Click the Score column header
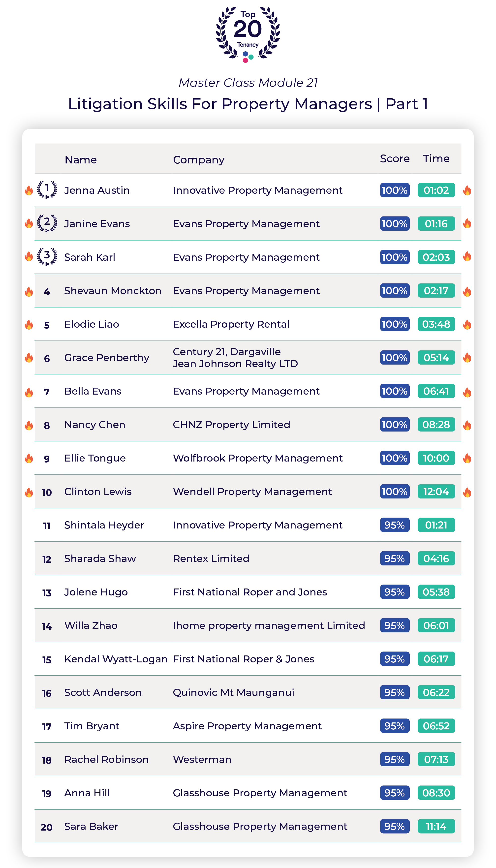496x868 pixels. (395, 159)
